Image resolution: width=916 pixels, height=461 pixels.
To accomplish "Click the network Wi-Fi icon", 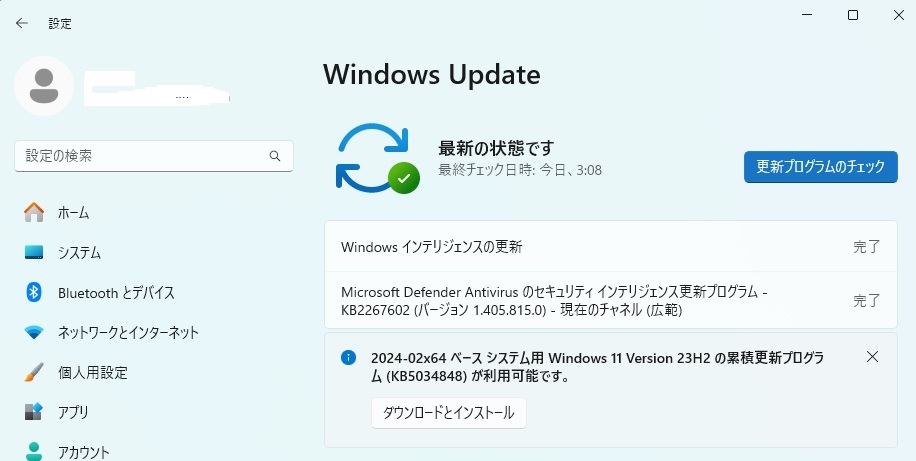I will [x=34, y=332].
